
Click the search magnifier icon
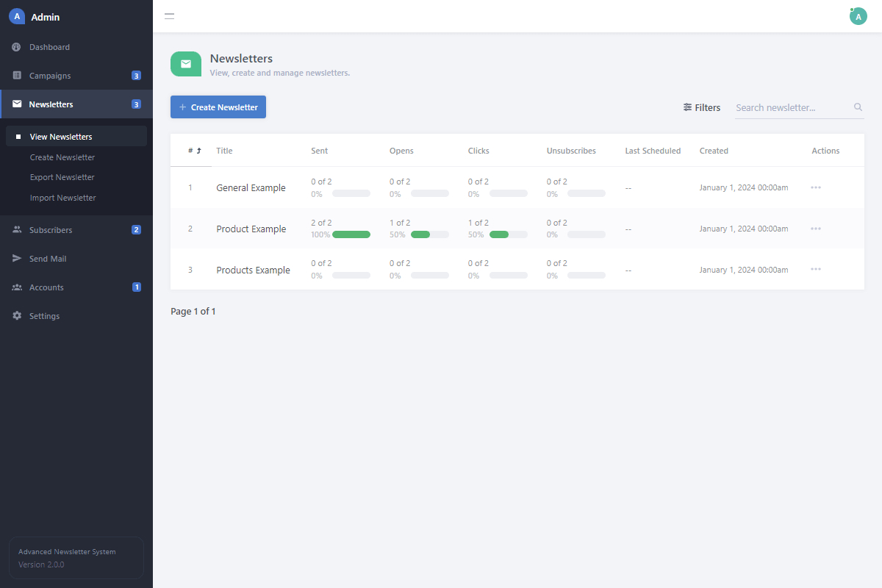coord(858,107)
